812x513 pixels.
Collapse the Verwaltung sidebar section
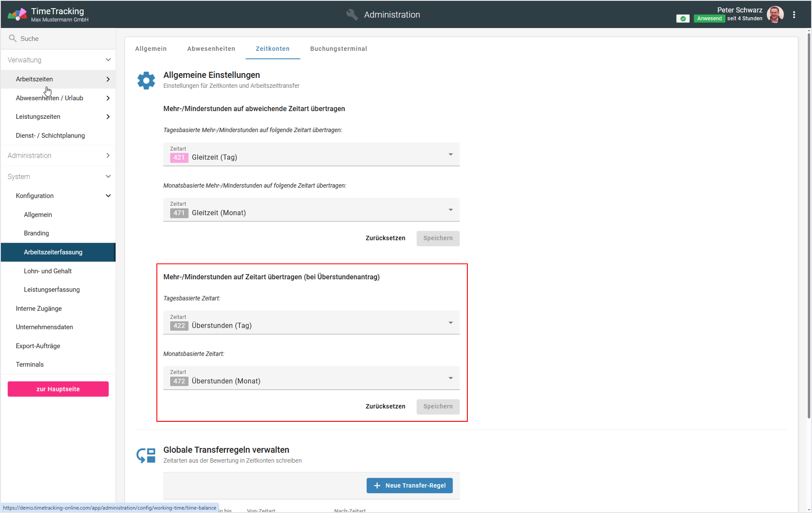108,60
